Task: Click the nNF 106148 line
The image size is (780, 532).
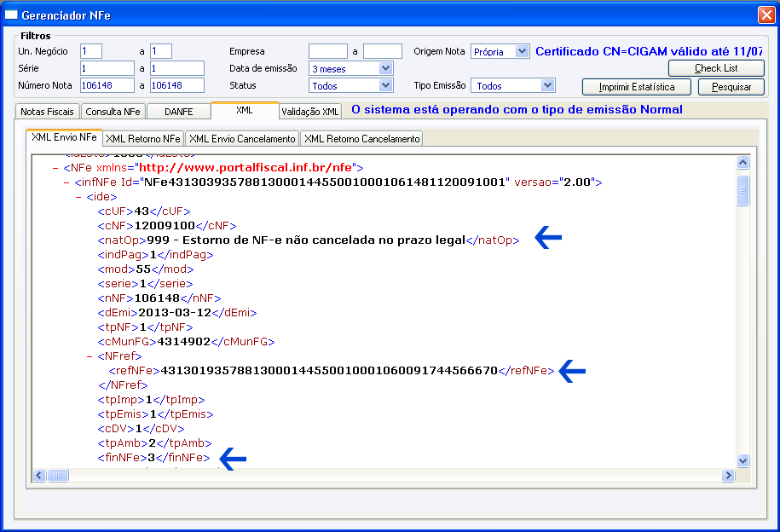Action: pos(159,298)
